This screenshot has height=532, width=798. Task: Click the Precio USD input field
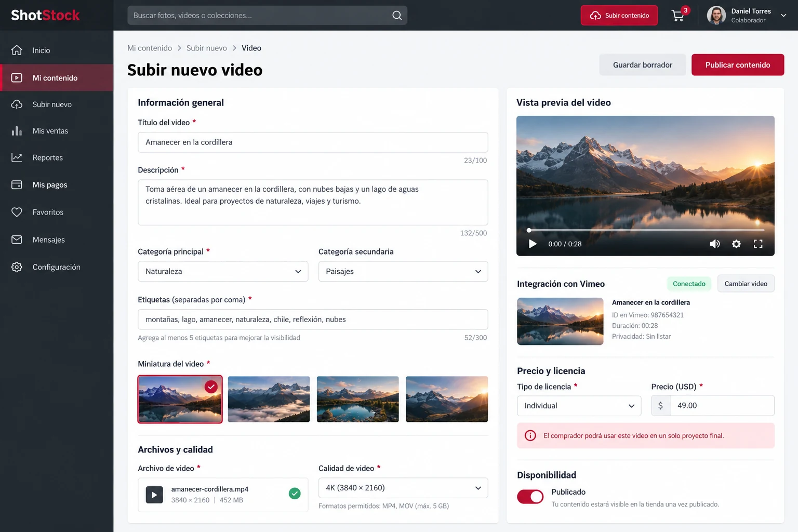point(722,406)
